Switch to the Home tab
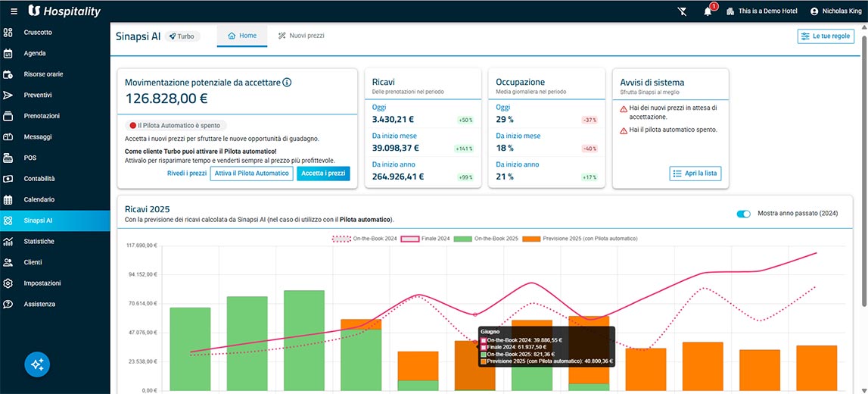The image size is (868, 394). (x=242, y=36)
